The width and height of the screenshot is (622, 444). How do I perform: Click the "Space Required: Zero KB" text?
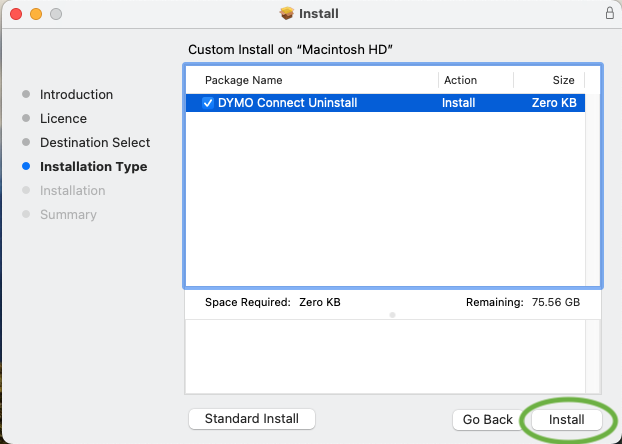pos(273,302)
